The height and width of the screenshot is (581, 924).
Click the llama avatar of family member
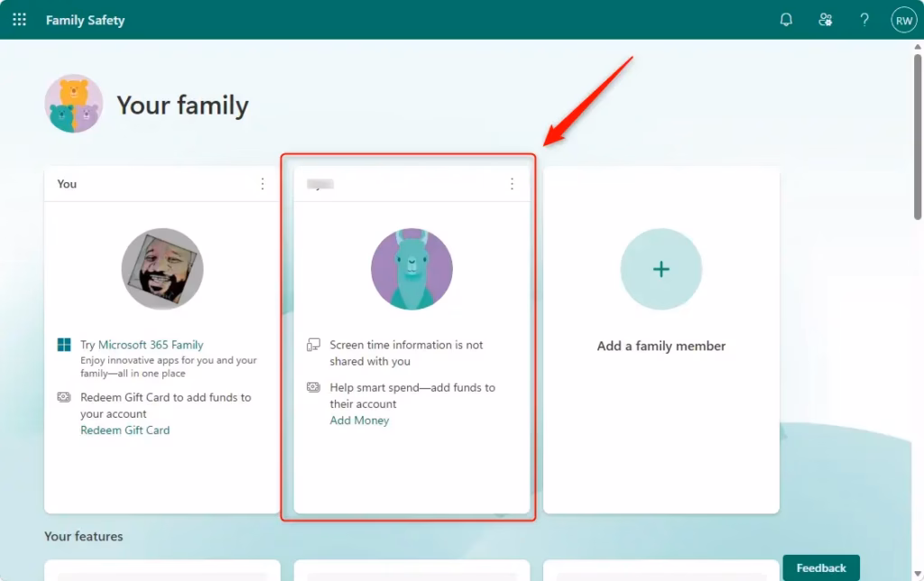click(411, 269)
